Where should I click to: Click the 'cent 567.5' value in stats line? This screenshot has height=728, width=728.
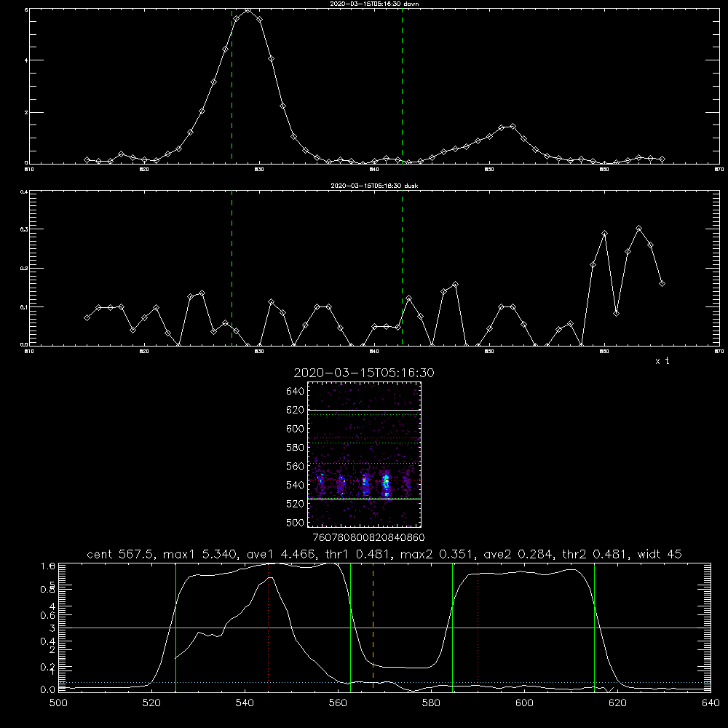122,554
